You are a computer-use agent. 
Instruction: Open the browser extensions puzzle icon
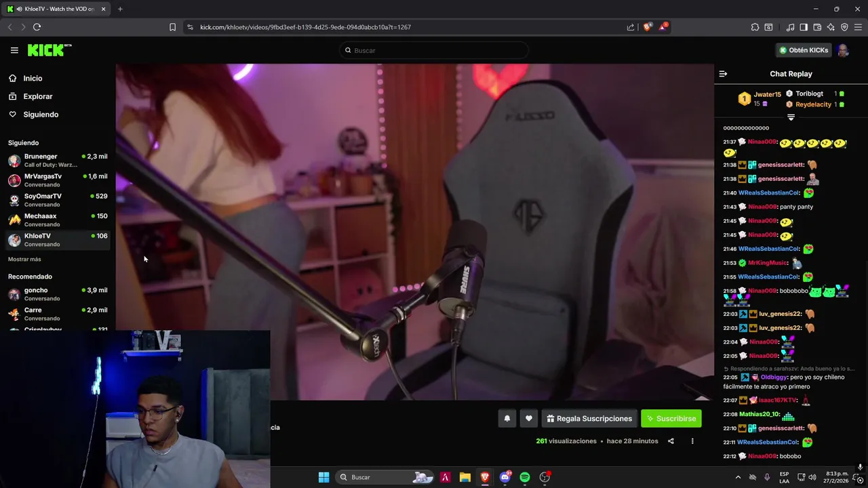tap(755, 27)
